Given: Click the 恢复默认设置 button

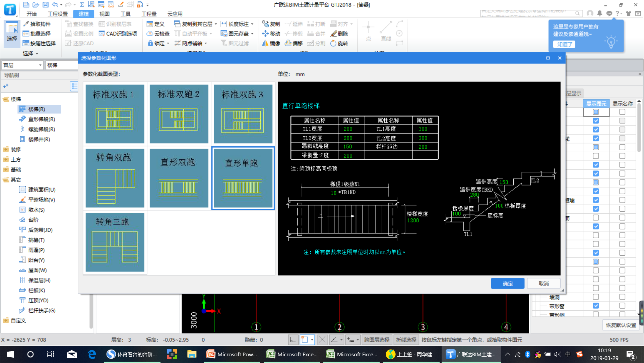Looking at the screenshot, I should (x=621, y=325).
